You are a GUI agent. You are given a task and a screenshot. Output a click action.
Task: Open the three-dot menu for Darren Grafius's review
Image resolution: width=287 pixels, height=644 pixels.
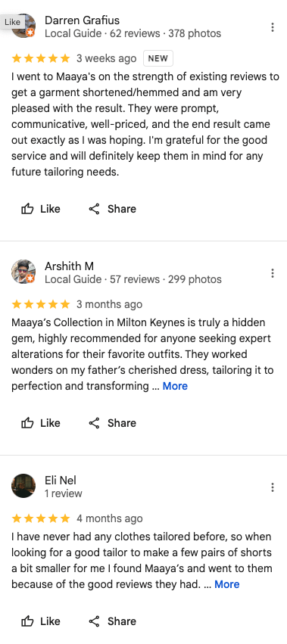coord(272,27)
